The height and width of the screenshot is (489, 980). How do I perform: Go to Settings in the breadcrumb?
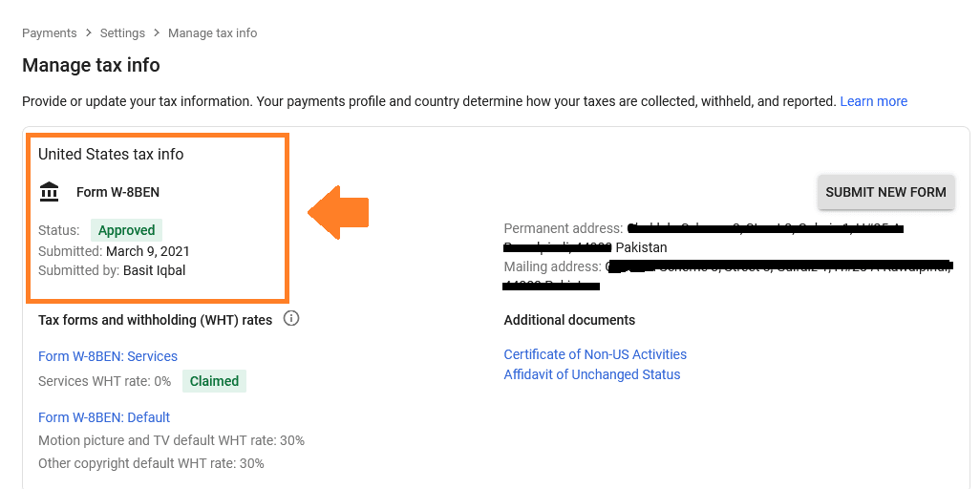(x=122, y=33)
